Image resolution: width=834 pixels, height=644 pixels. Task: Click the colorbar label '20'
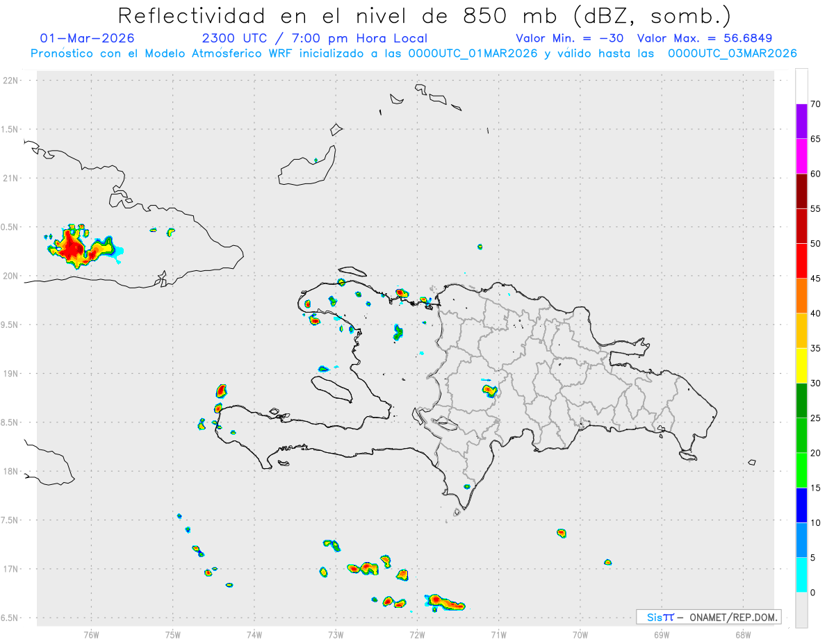pyautogui.click(x=816, y=453)
